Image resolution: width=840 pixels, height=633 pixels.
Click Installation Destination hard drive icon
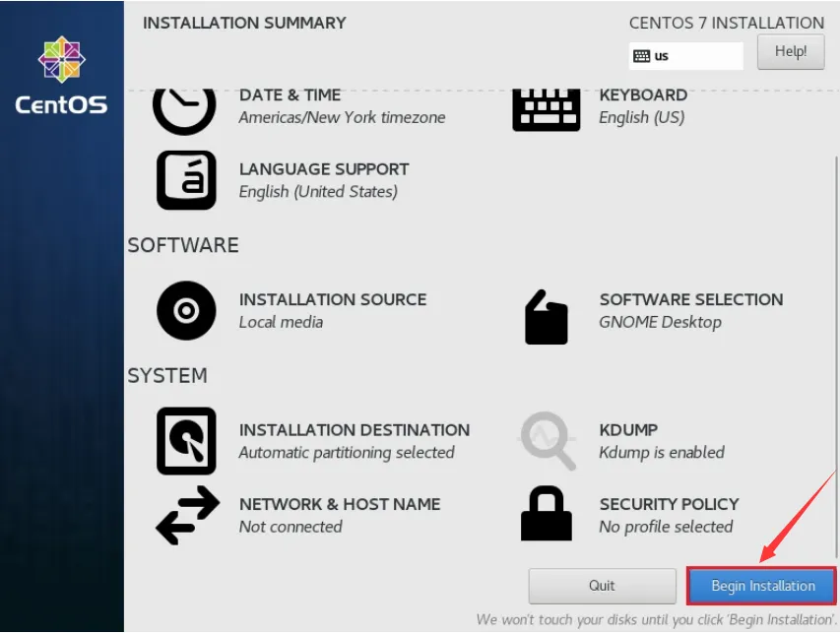[x=186, y=441]
